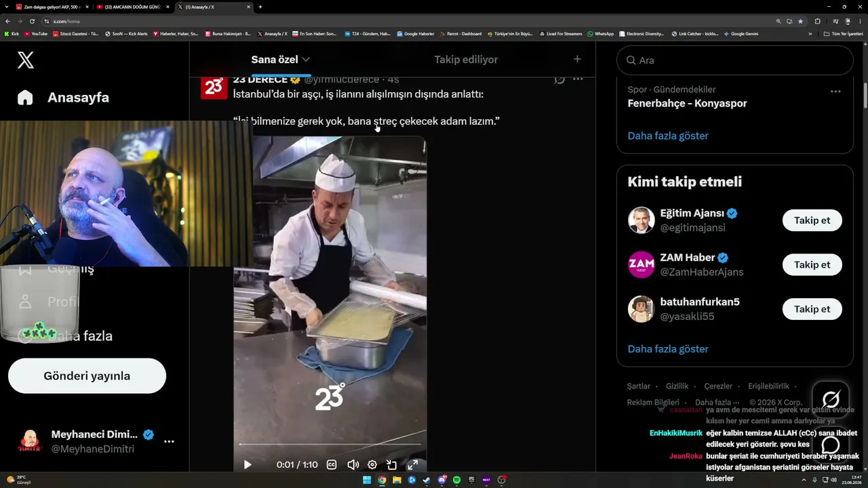
Task: Expand the video to fullscreen
Action: tap(412, 465)
